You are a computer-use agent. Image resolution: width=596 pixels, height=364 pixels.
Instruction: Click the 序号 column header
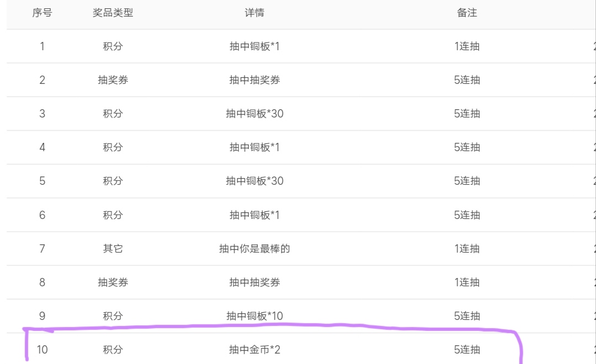pos(42,13)
